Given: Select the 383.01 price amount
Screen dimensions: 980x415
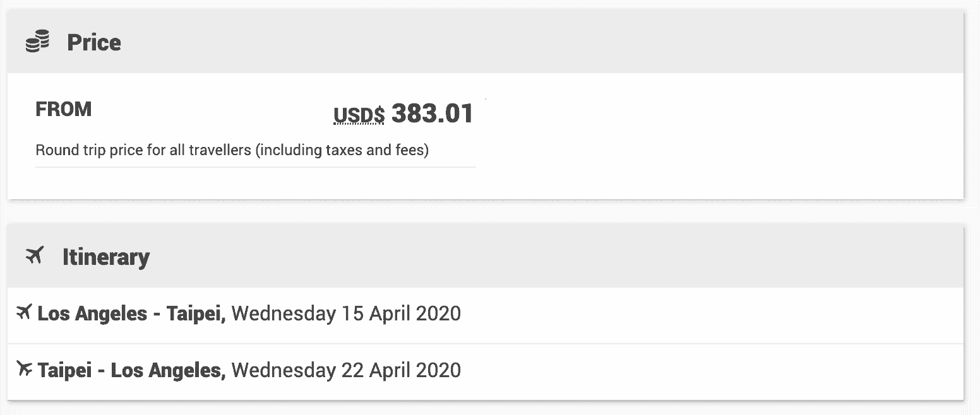Looking at the screenshot, I should point(432,114).
